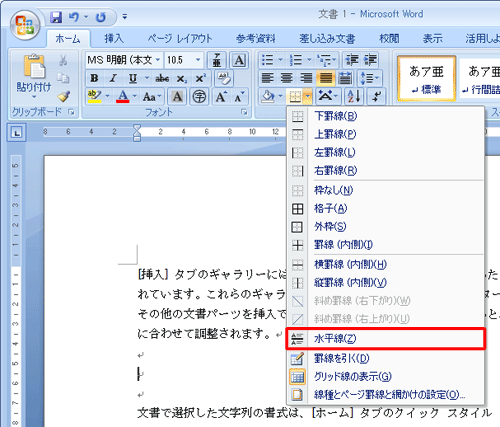Select the 標準 style thumbnail
Screen dimensions: 500x427
426,79
